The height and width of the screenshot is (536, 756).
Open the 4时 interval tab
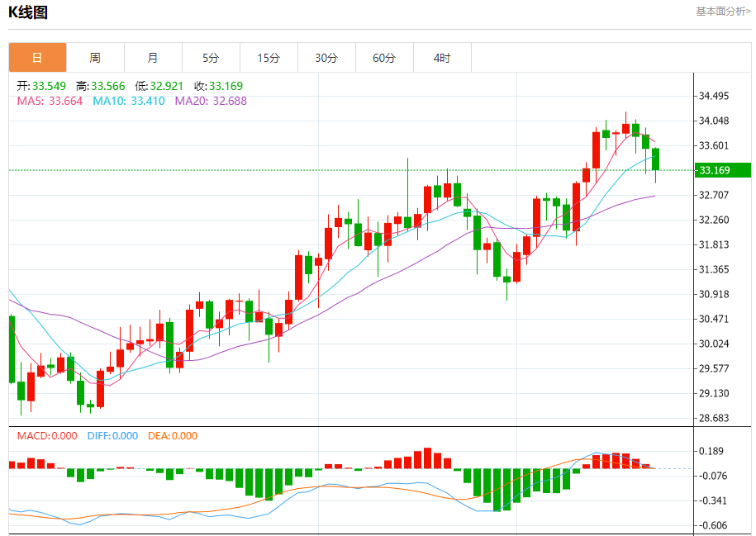(443, 58)
